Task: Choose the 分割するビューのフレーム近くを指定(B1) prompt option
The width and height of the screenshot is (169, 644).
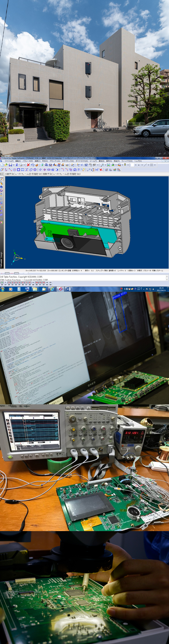Action: tap(23, 174)
